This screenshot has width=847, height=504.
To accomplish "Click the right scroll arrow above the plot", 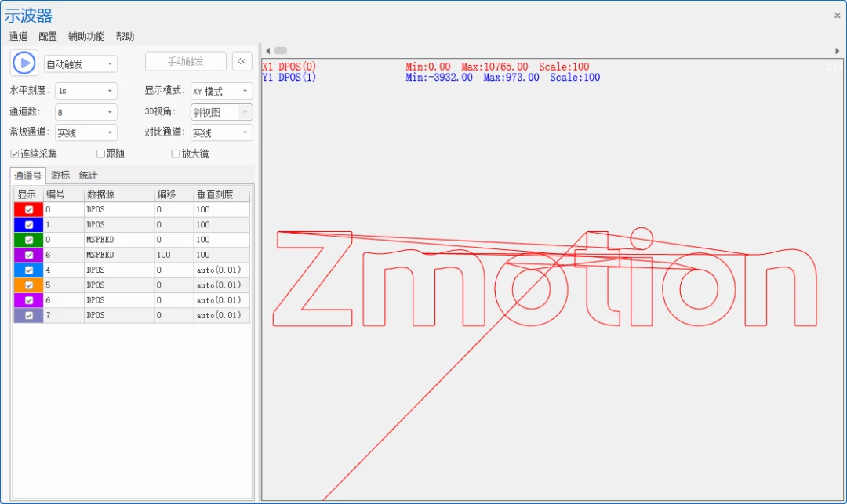I will 838,51.
